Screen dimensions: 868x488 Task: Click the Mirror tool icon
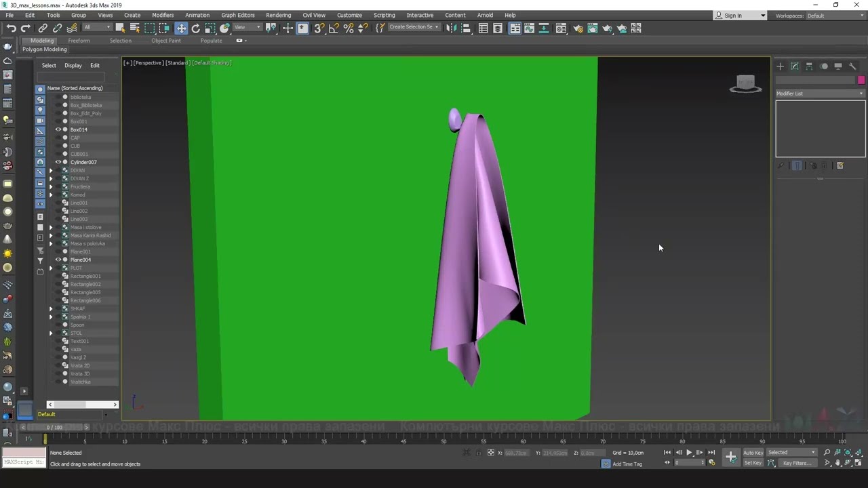[x=451, y=28]
